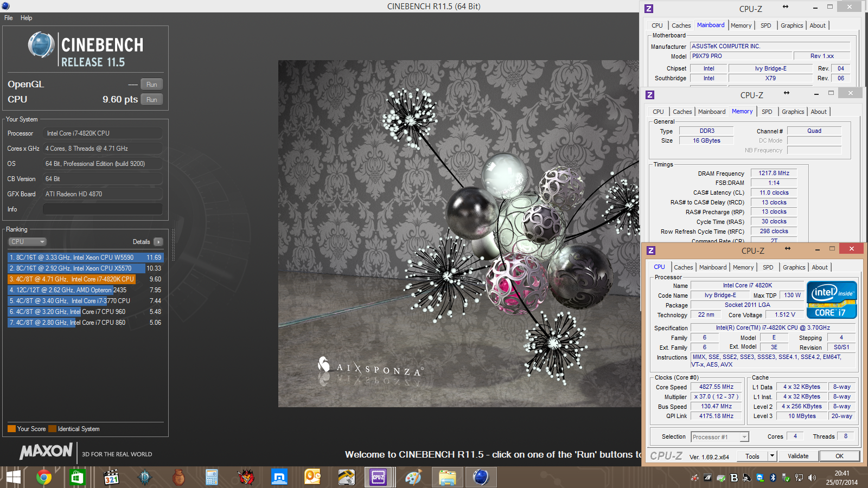Open Media Player Classic 321 taskbar icon

(111, 477)
